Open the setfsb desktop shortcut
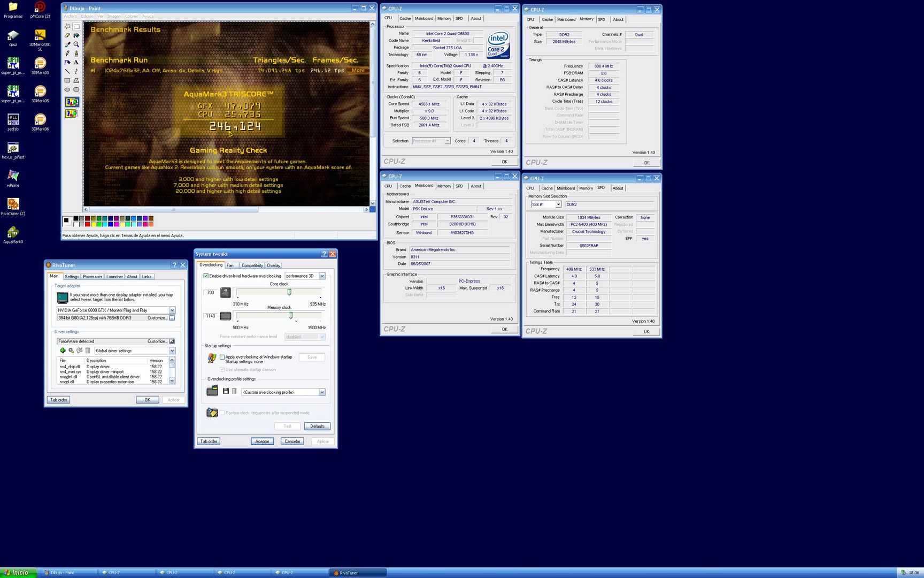This screenshot has width=924, height=578. [x=13, y=121]
